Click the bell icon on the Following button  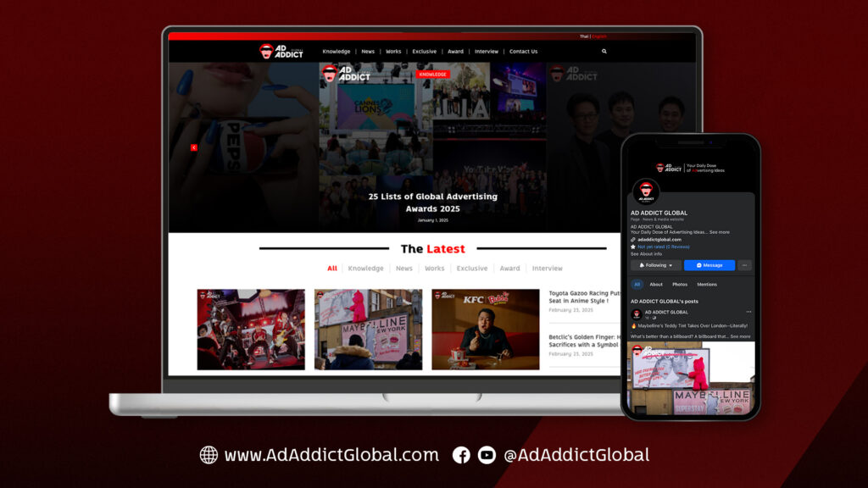pyautogui.click(x=642, y=265)
